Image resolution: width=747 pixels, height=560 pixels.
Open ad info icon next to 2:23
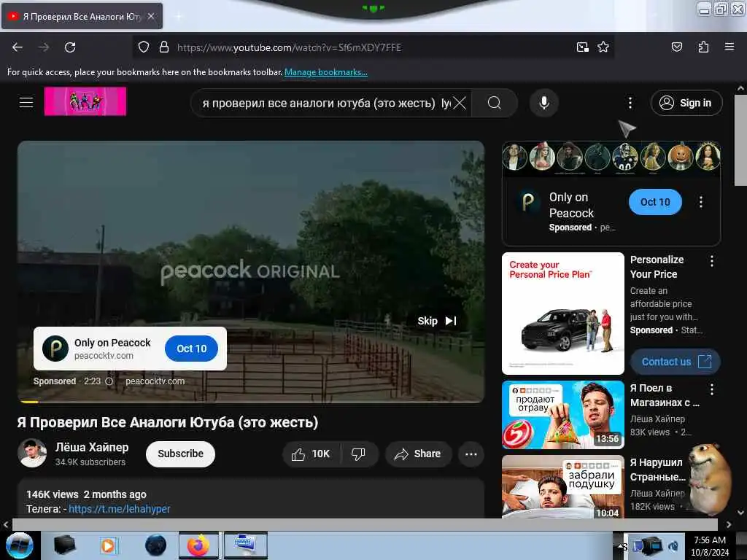tap(109, 381)
